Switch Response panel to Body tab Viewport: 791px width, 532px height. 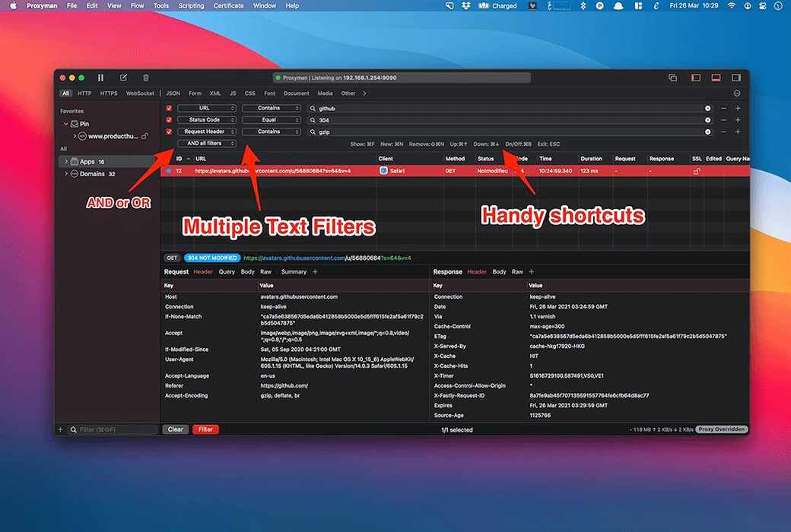tap(500, 272)
